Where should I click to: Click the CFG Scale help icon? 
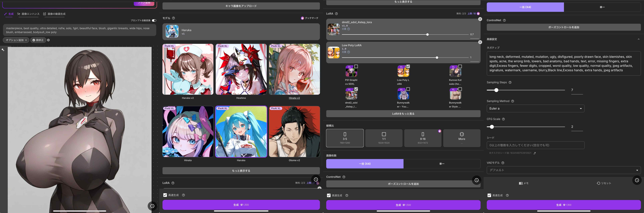503,119
